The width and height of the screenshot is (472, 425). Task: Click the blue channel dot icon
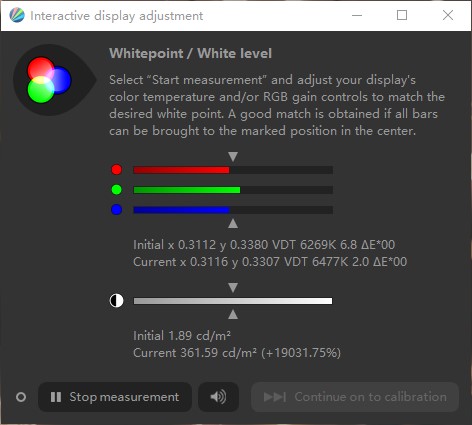(x=117, y=210)
